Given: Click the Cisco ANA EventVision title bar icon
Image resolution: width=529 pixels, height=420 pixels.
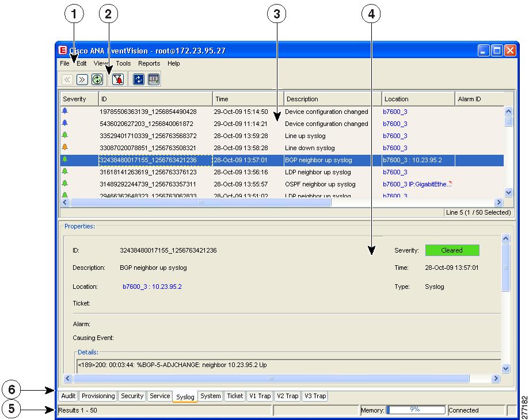Looking at the screenshot, I should pos(63,50).
